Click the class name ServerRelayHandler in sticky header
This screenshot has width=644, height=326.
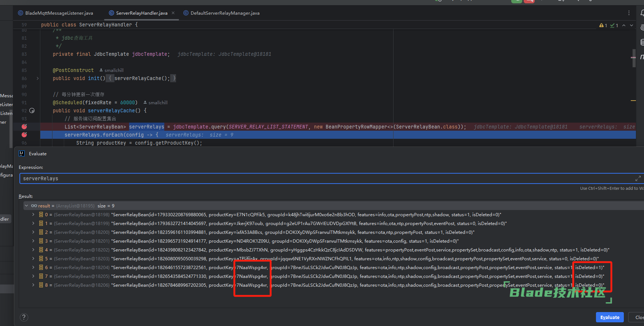click(x=106, y=25)
